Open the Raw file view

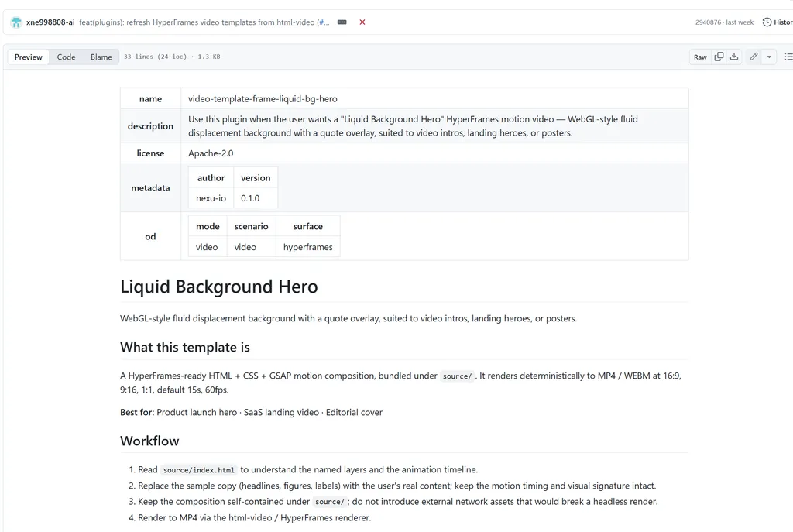point(700,57)
